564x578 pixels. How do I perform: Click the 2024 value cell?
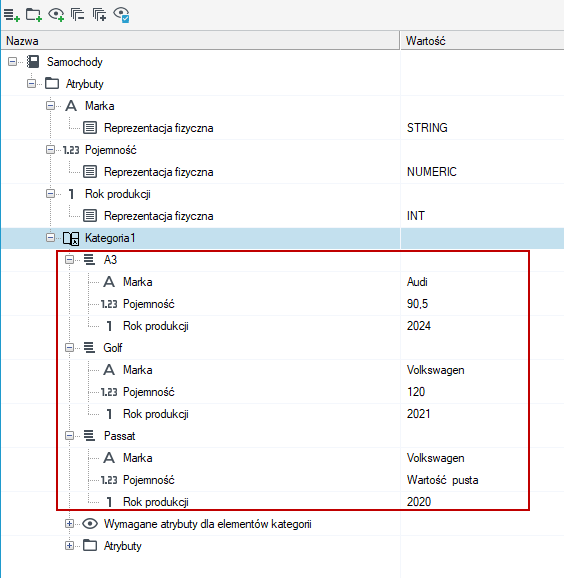coord(418,326)
